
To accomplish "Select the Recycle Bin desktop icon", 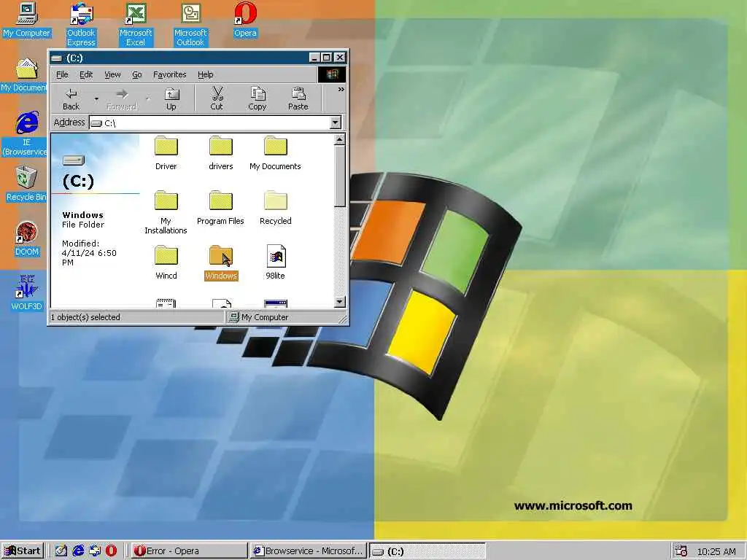I will pos(26,184).
